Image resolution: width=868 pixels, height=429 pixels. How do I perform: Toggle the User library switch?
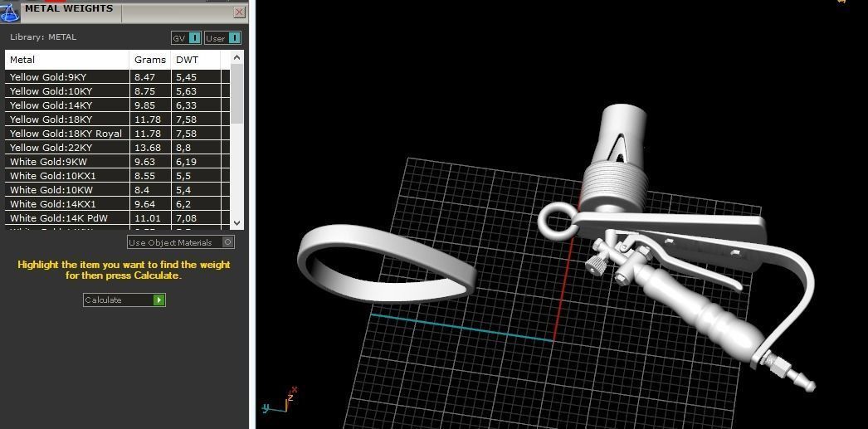point(222,38)
